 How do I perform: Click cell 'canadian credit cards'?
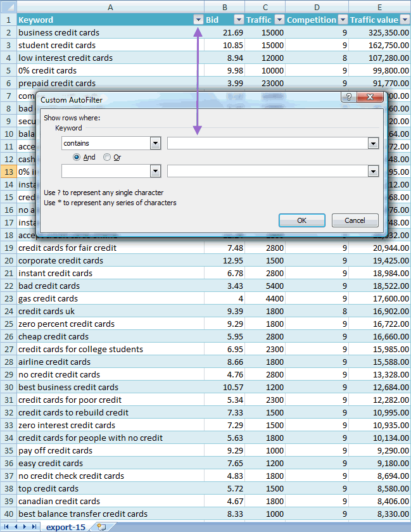(x=110, y=501)
